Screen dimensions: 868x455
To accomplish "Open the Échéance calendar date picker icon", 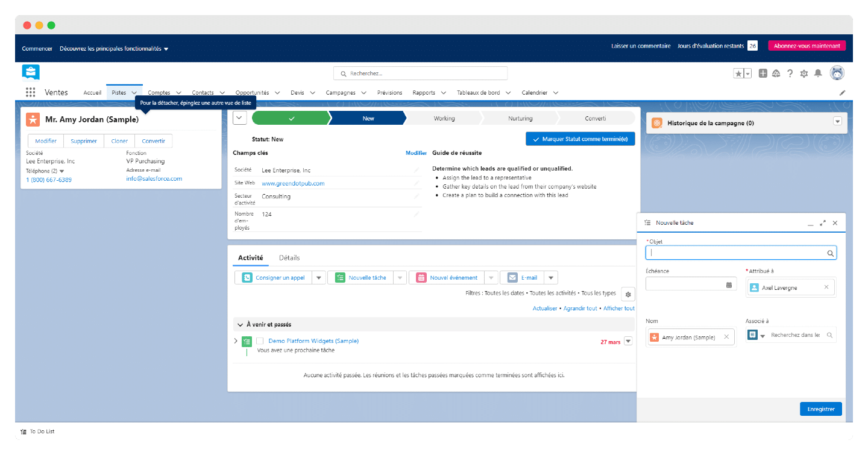I will [x=729, y=284].
